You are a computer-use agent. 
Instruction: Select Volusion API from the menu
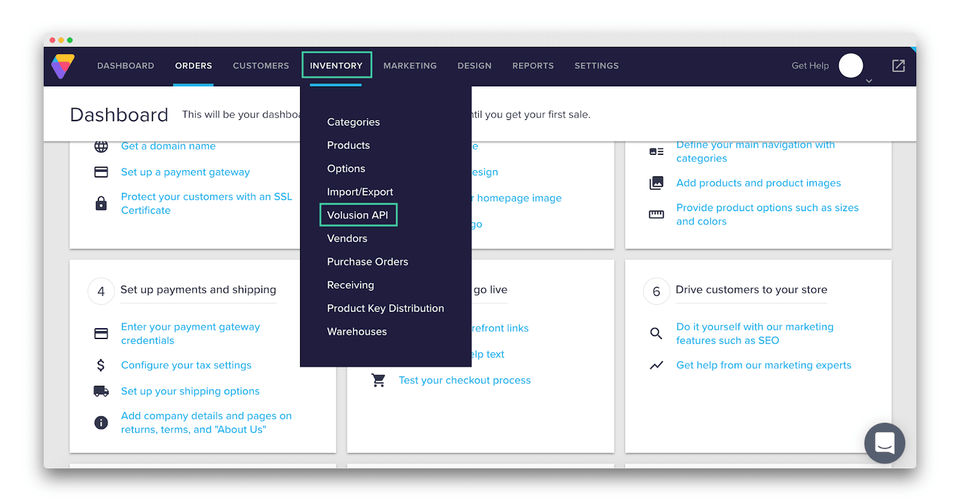point(358,215)
